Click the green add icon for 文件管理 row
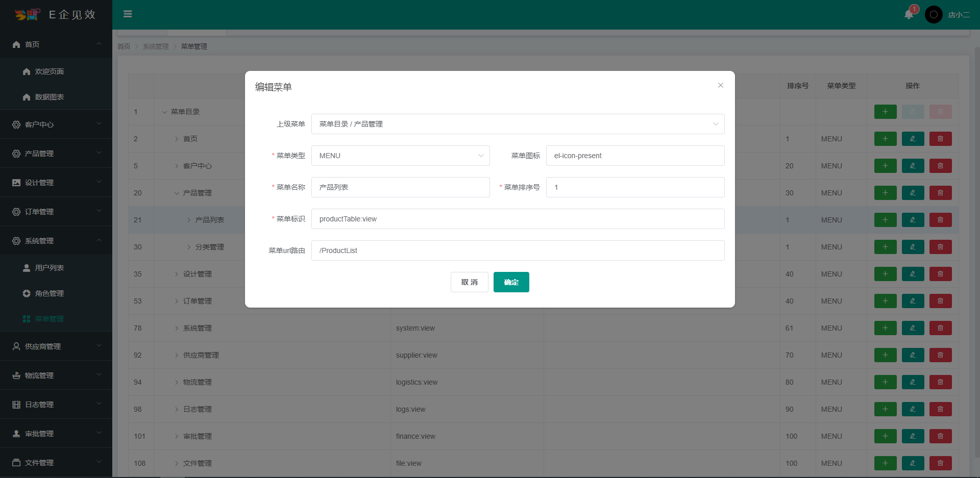The height and width of the screenshot is (478, 980). point(885,463)
